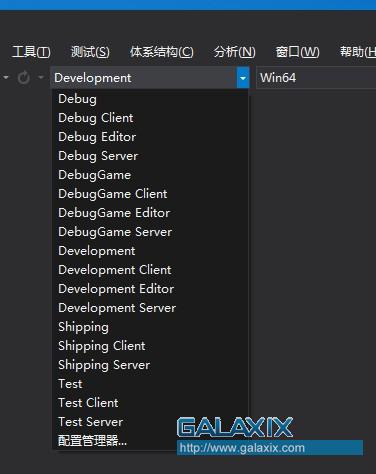Select Development in the list

pos(150,251)
